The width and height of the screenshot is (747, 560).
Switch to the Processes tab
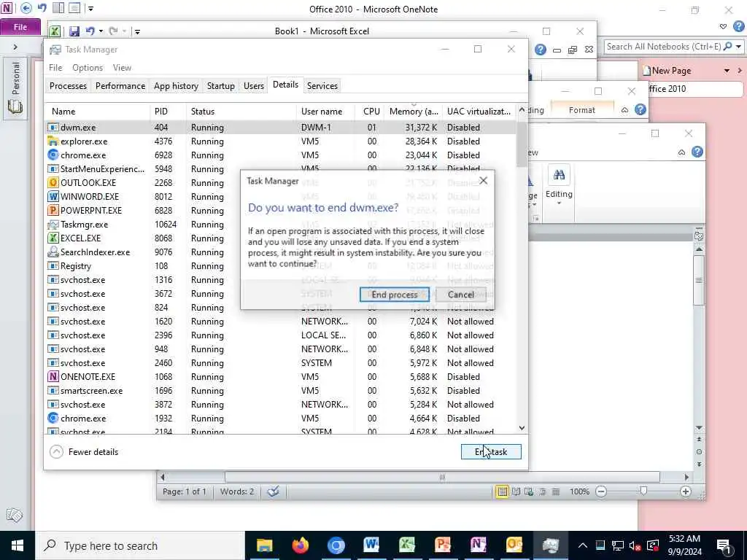pyautogui.click(x=68, y=86)
